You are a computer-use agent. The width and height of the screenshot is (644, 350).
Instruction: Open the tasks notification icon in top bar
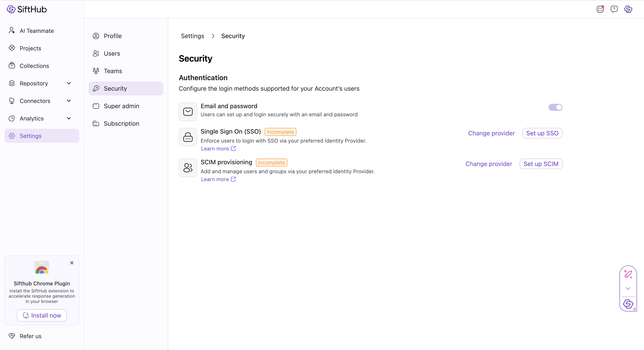click(600, 9)
